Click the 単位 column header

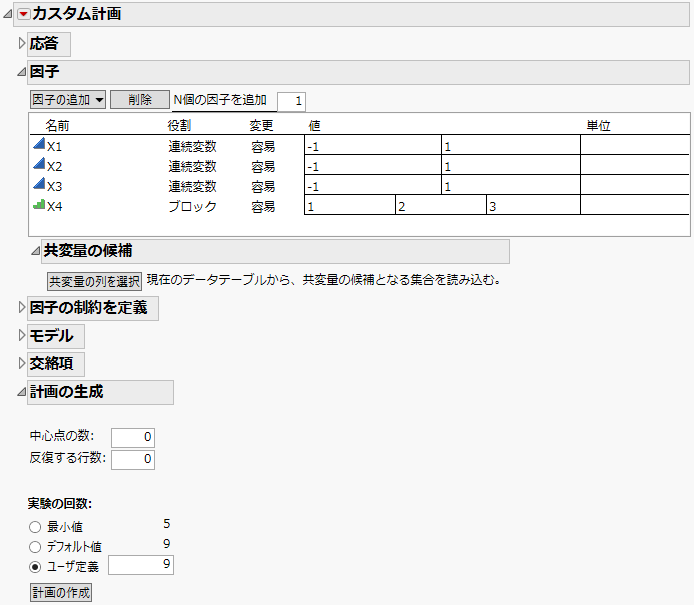[598, 126]
